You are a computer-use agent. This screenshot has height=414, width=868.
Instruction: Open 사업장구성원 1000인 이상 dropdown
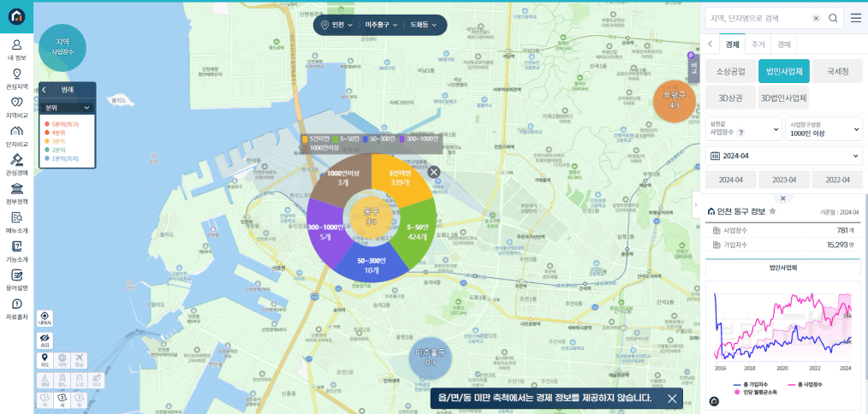tap(823, 129)
